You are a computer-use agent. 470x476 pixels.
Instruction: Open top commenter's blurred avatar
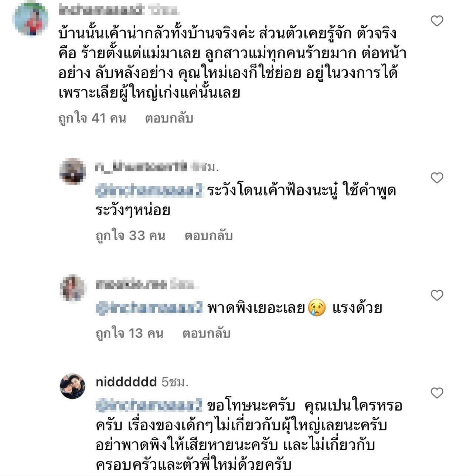(30, 18)
